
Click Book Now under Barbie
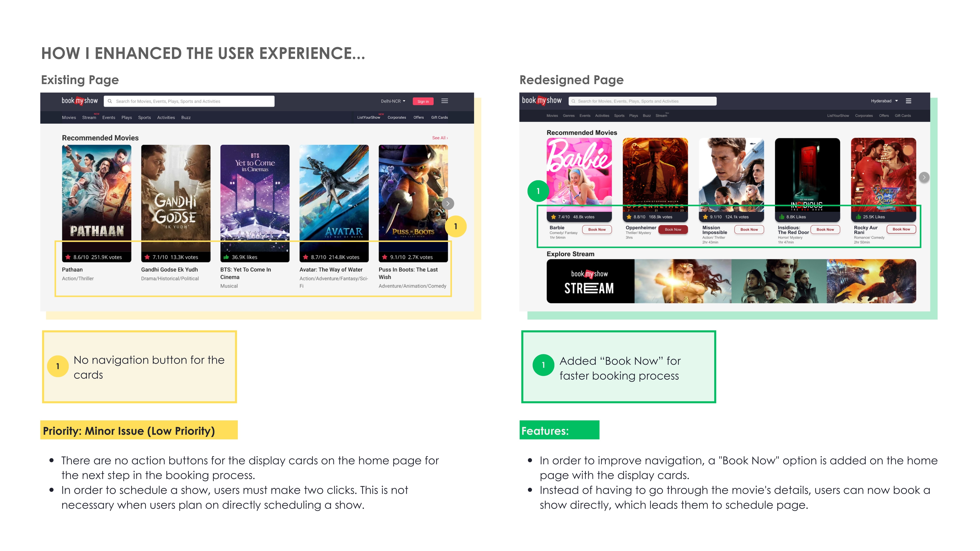point(596,230)
